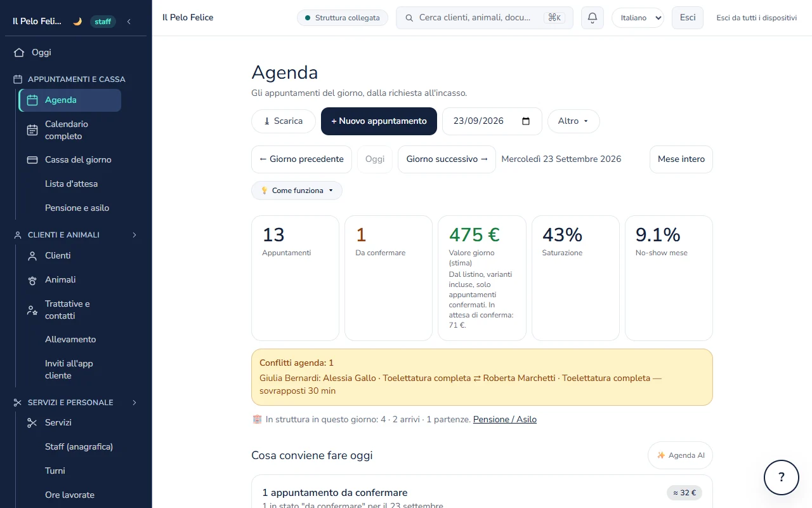Open the Agenda AI assistant

pos(680,455)
